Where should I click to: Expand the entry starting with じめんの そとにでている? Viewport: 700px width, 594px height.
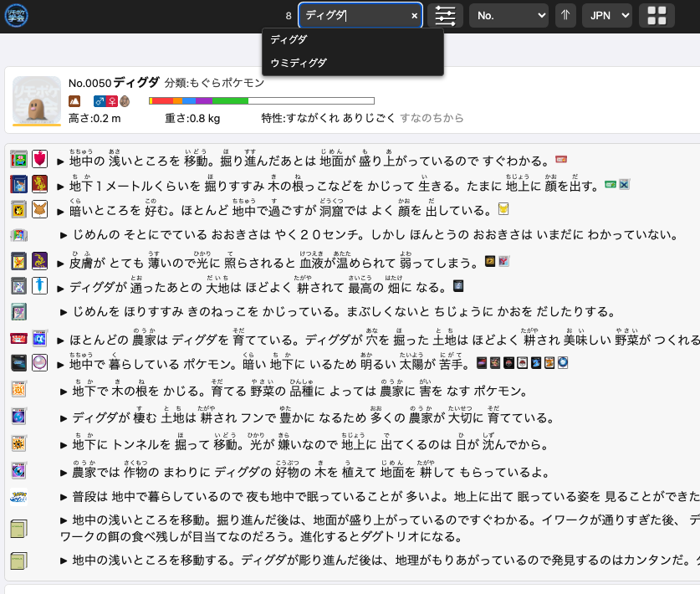coord(64,235)
